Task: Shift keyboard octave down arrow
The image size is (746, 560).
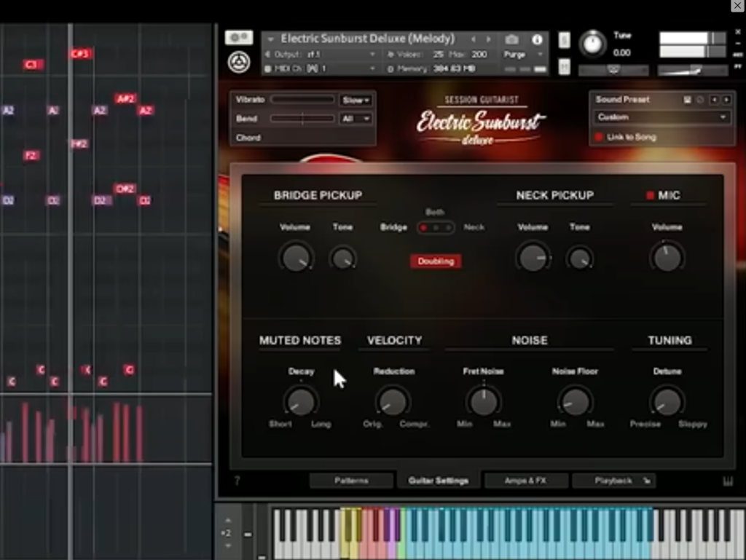Action: (x=228, y=545)
